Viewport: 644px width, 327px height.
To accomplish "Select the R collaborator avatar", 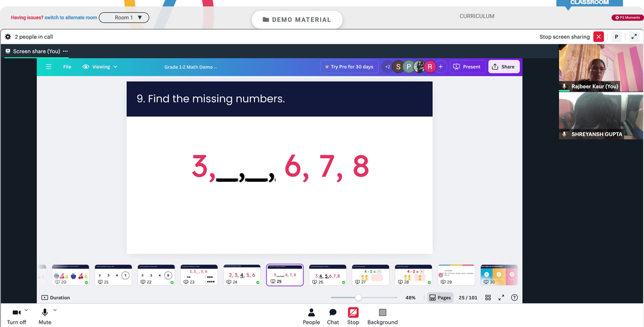I will pyautogui.click(x=430, y=66).
